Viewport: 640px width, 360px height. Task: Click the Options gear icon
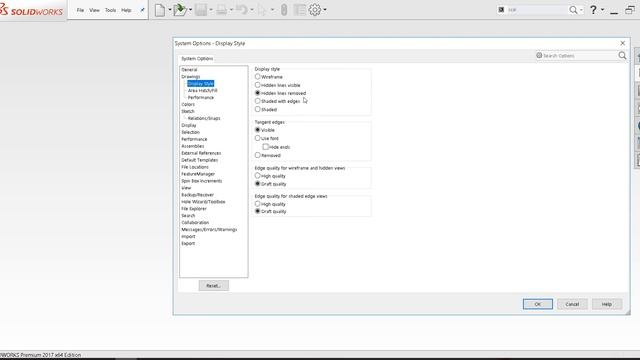(315, 10)
